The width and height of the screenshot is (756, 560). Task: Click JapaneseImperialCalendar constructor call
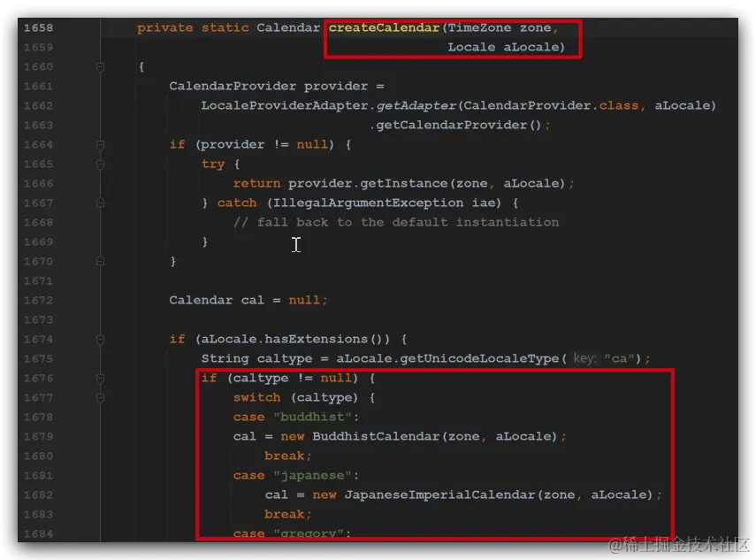pos(439,495)
